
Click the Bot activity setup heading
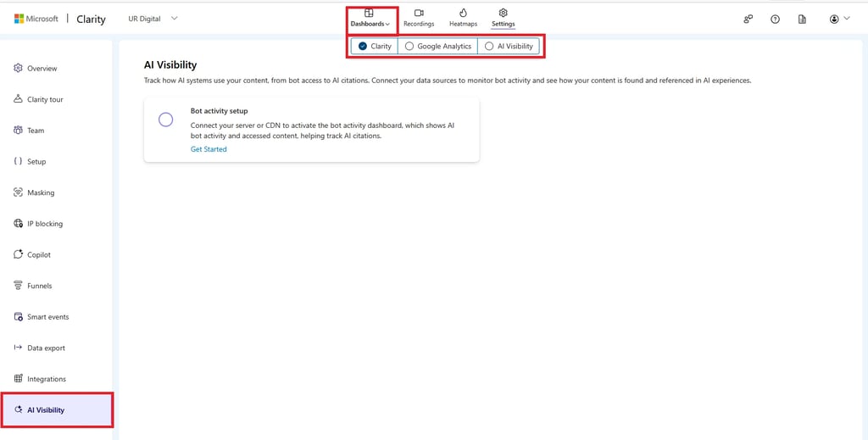[x=220, y=111]
